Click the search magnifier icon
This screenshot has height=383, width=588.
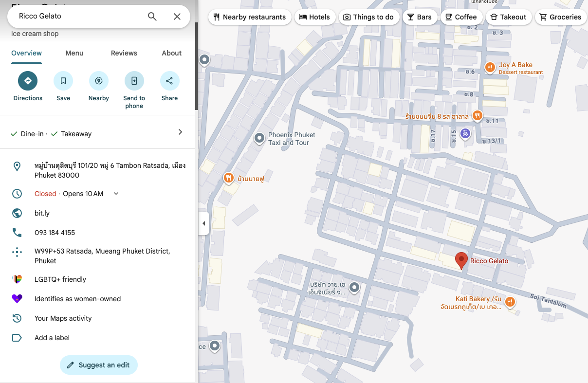(152, 17)
